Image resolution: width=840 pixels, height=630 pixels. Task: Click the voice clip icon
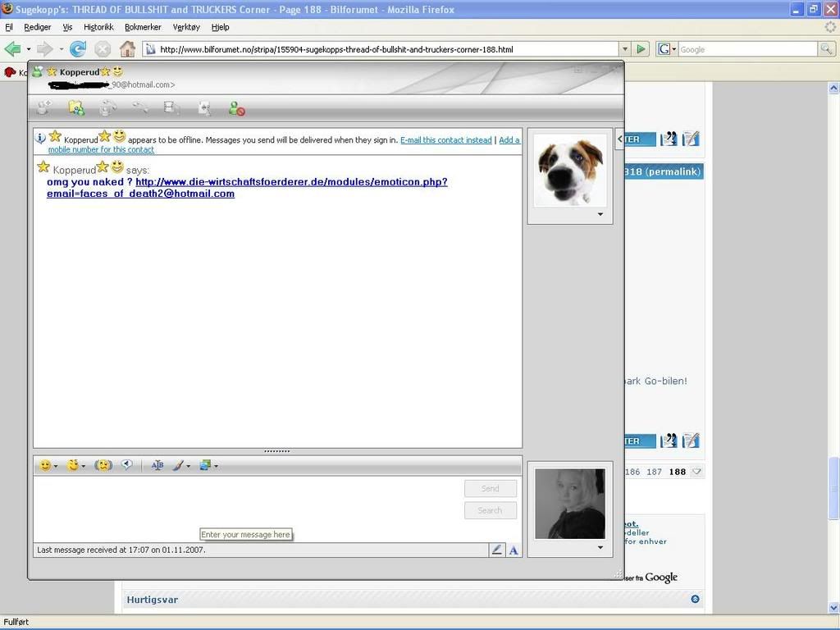127,465
